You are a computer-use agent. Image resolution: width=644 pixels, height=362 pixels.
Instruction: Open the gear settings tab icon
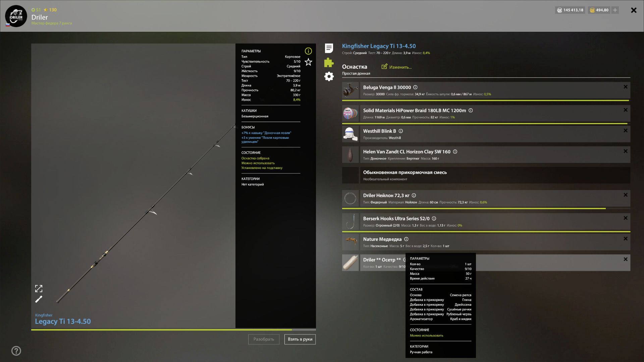329,76
